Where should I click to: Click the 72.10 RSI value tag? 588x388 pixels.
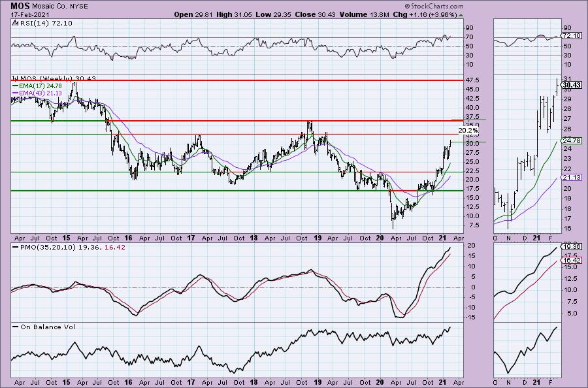click(x=572, y=36)
